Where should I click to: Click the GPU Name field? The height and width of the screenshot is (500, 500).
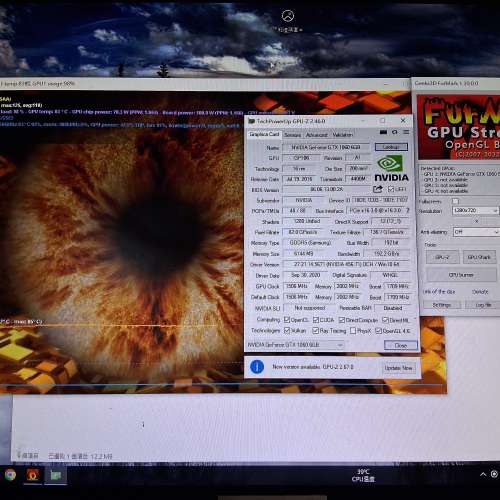point(326,147)
